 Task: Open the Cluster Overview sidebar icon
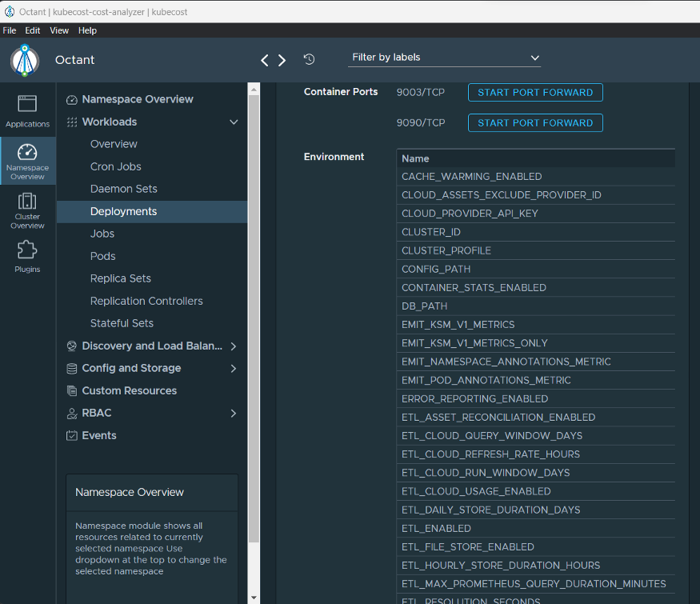click(x=27, y=210)
